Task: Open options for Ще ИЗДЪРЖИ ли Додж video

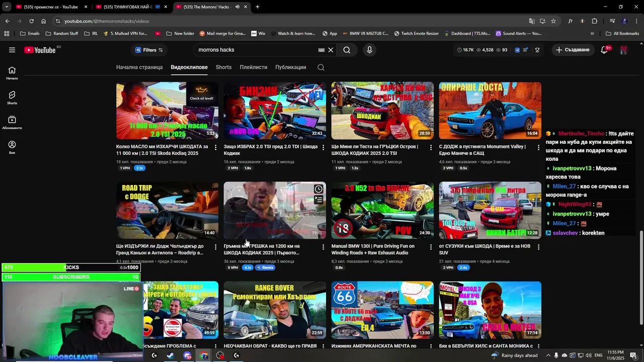Action: point(216,247)
